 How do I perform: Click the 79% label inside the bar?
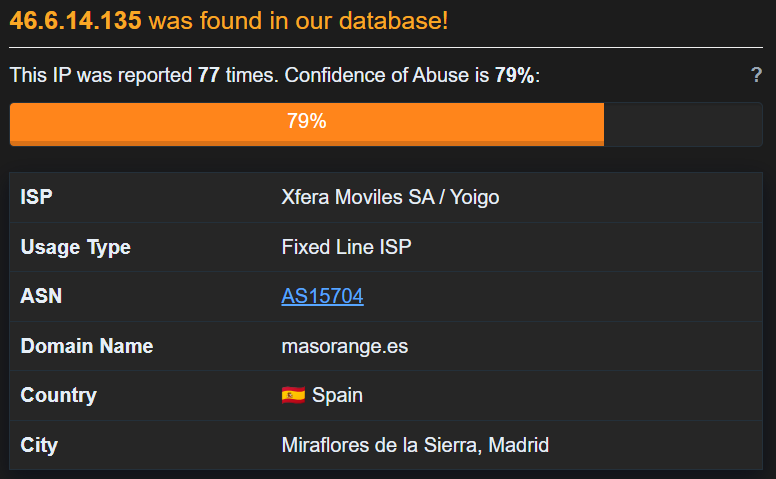(306, 122)
